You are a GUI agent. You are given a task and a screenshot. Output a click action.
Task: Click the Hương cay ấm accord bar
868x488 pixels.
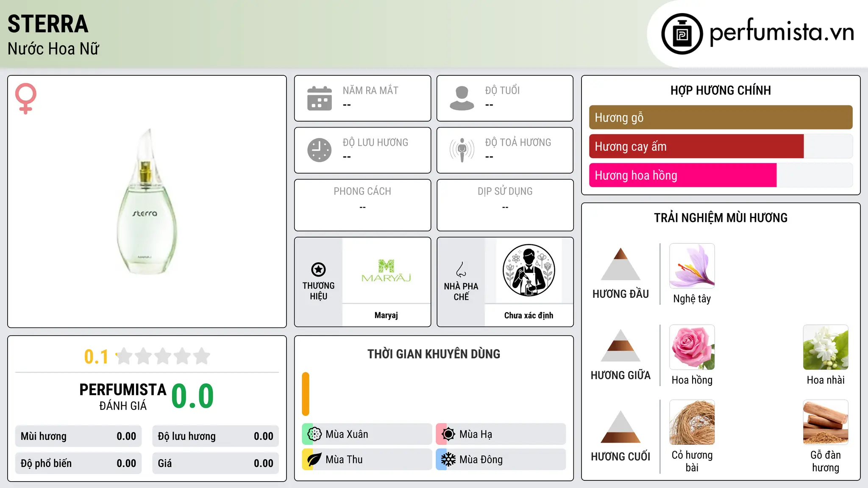point(721,146)
